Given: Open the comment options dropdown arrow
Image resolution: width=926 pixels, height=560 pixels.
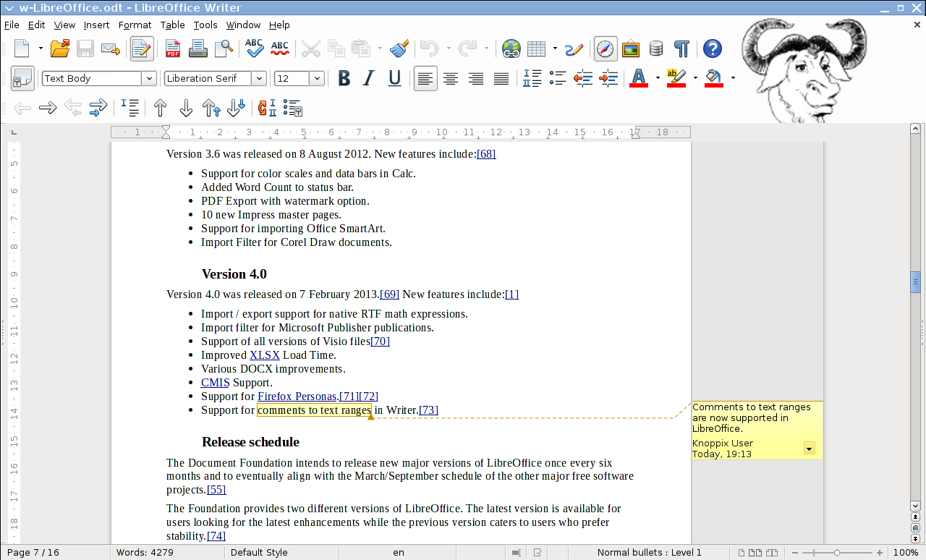Looking at the screenshot, I should (810, 449).
